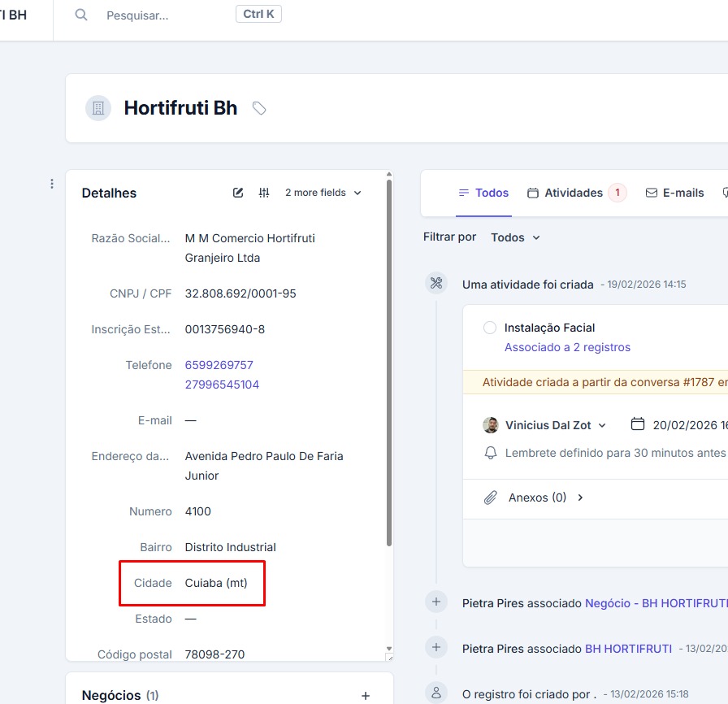This screenshot has height=704, width=728.
Task: Switch to the E-mails tab
Action: [674, 193]
